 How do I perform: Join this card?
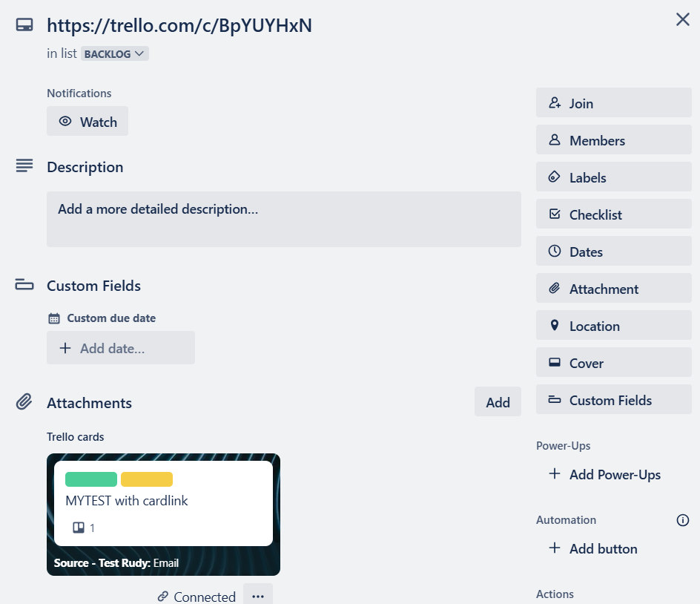(614, 102)
